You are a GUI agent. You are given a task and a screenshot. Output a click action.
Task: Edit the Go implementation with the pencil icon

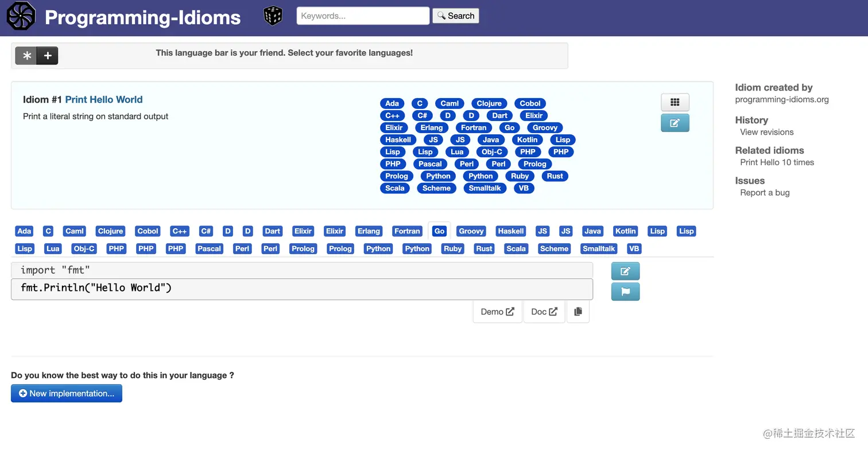(625, 271)
